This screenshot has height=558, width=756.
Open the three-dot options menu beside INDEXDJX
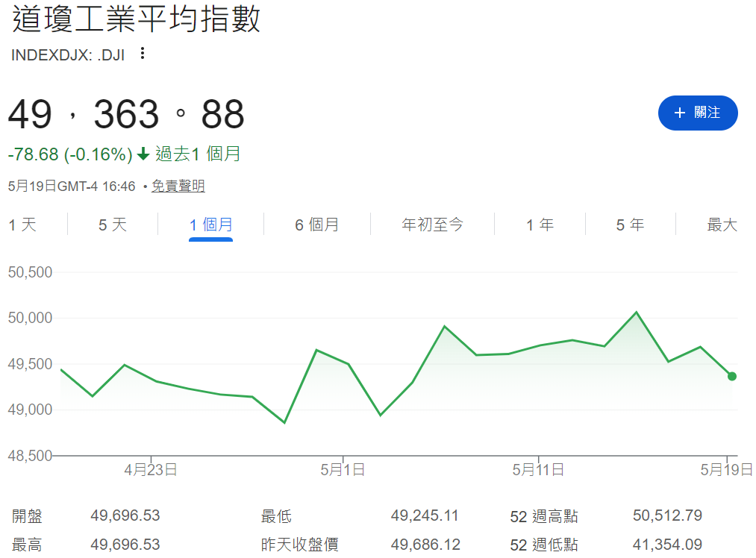coord(143,54)
